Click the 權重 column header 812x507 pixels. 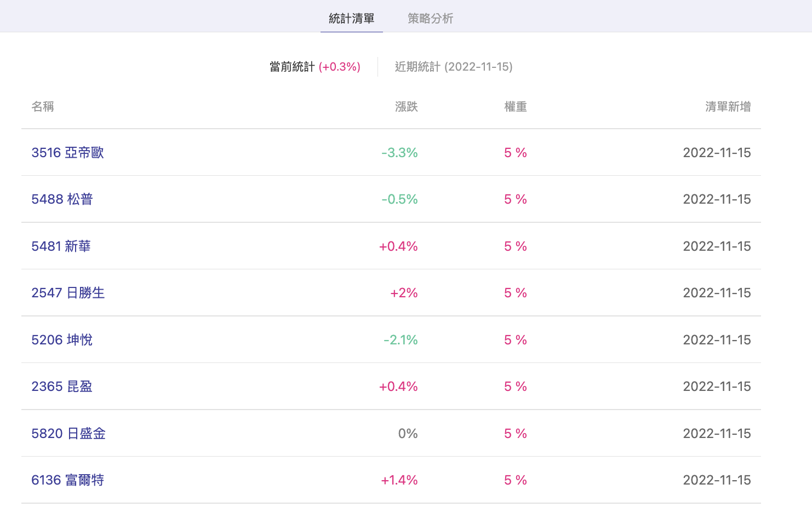pyautogui.click(x=516, y=107)
